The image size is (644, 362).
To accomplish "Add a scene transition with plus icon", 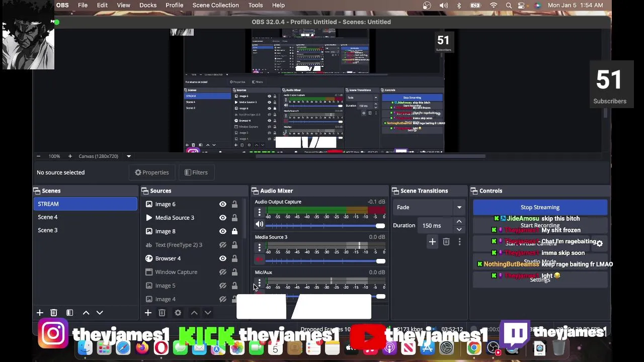I will 432,242.
